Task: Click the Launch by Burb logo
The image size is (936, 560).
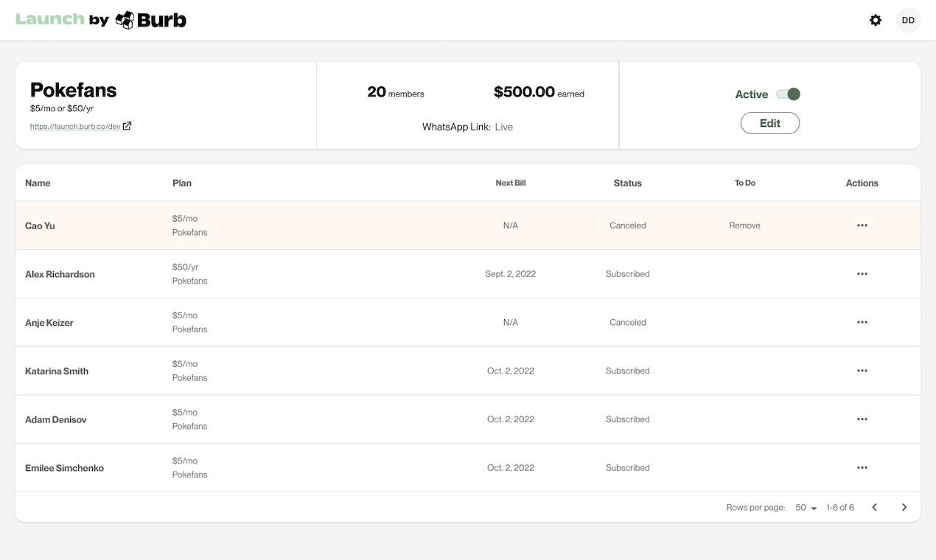Action: click(101, 20)
